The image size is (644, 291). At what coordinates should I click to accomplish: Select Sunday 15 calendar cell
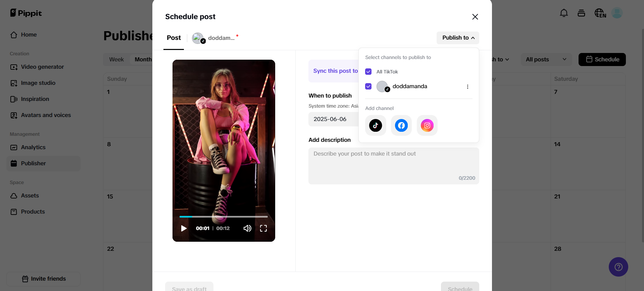(128, 216)
